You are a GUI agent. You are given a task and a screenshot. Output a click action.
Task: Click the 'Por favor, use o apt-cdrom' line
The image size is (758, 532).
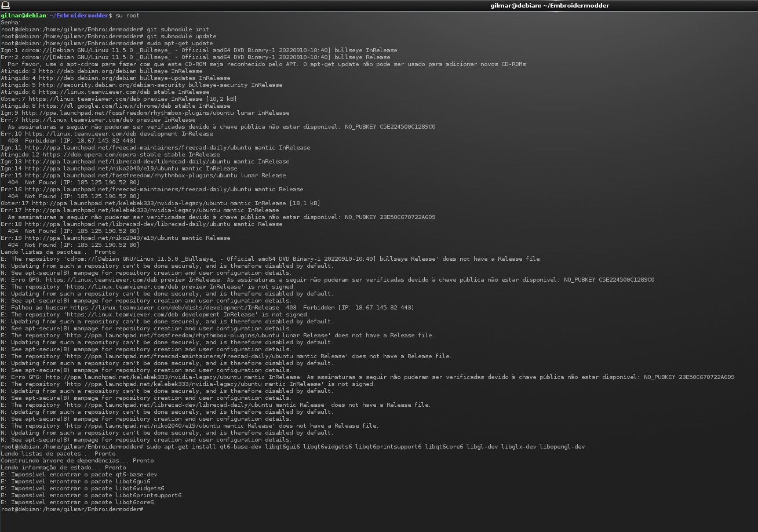[x=267, y=64]
